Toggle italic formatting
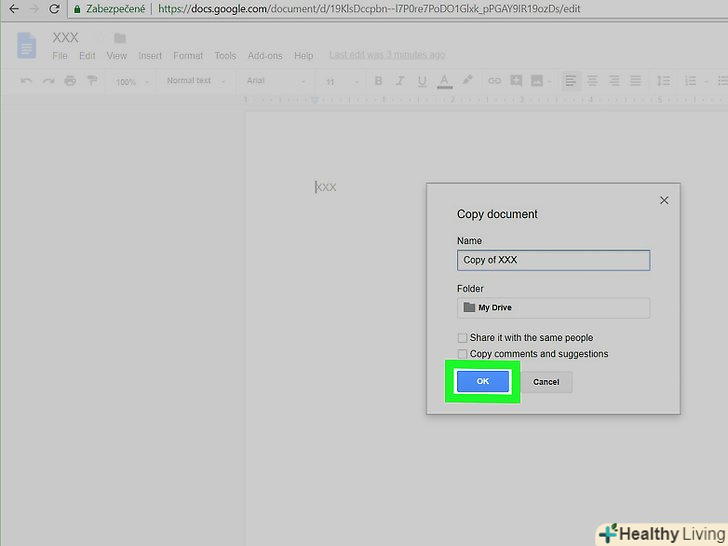The height and width of the screenshot is (546, 728). point(399,81)
